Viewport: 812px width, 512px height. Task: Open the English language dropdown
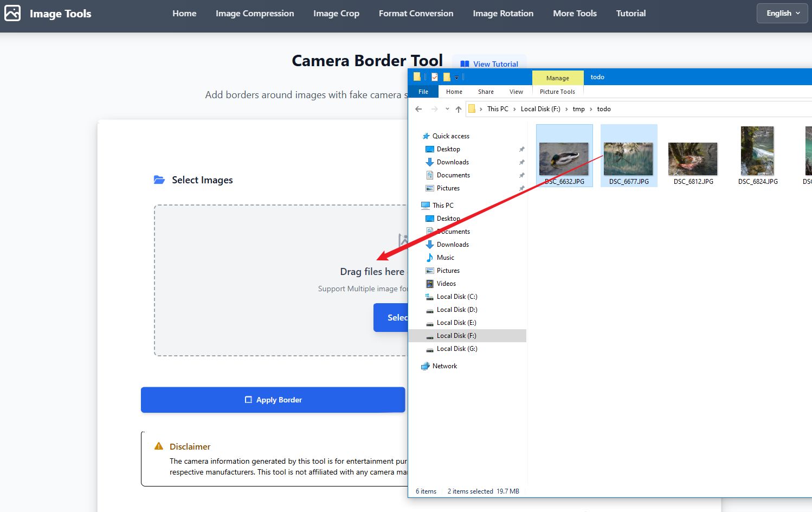pyautogui.click(x=783, y=13)
